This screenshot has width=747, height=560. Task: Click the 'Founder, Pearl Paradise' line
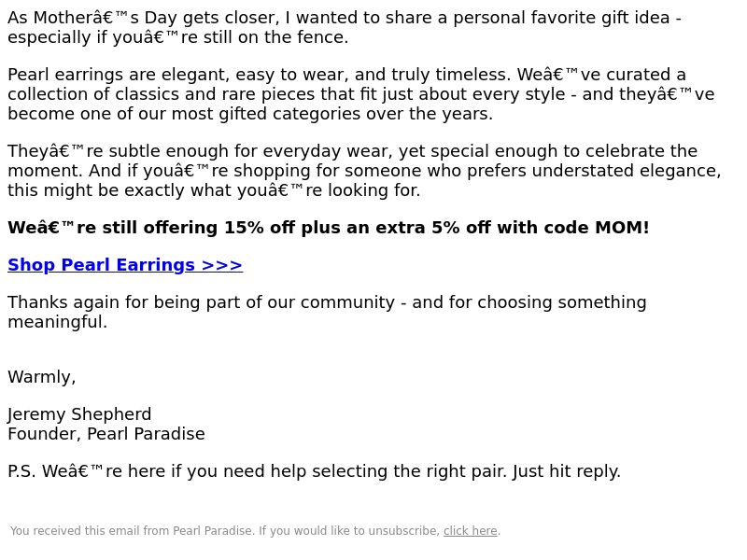(106, 434)
